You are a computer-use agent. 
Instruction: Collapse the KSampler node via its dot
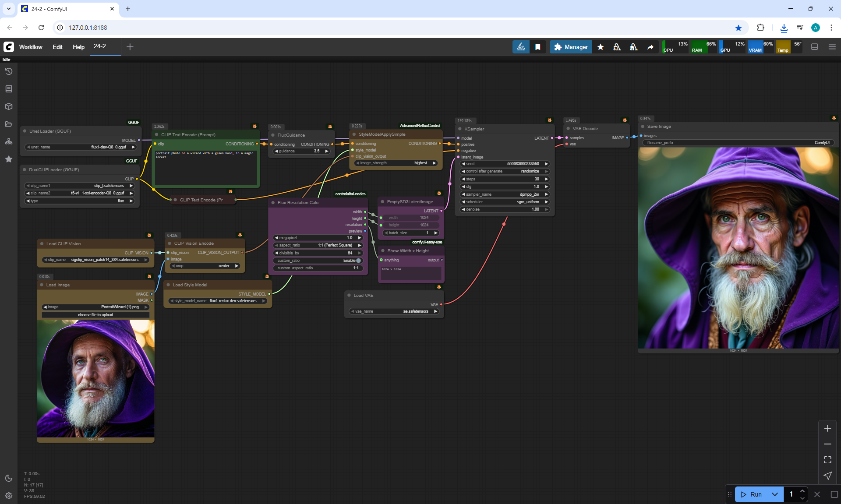pos(459,129)
